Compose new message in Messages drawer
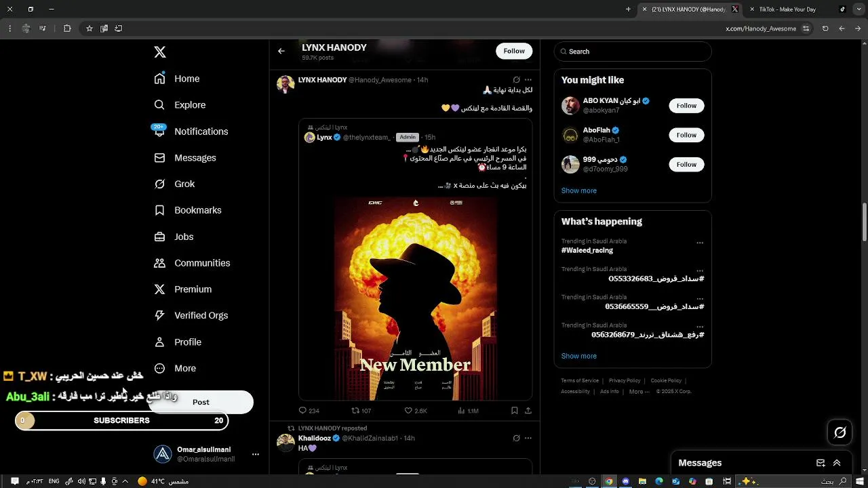The width and height of the screenshot is (868, 488). click(x=821, y=463)
